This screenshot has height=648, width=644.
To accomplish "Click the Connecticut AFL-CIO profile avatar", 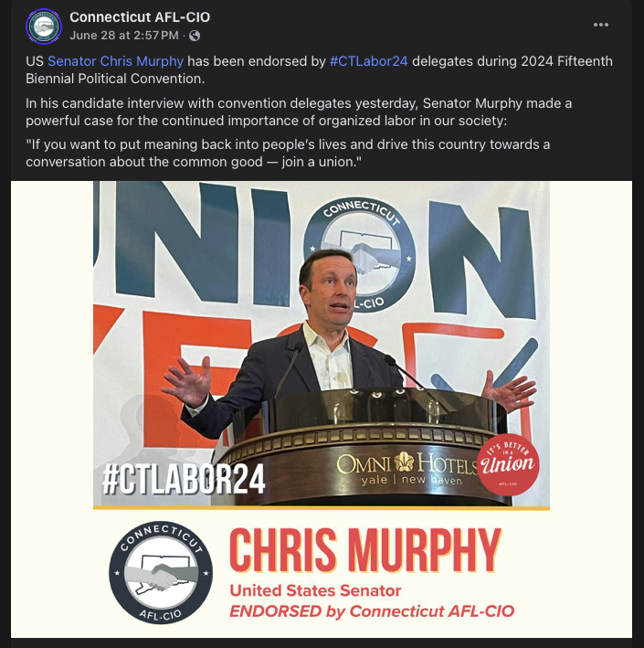I will coord(44,27).
